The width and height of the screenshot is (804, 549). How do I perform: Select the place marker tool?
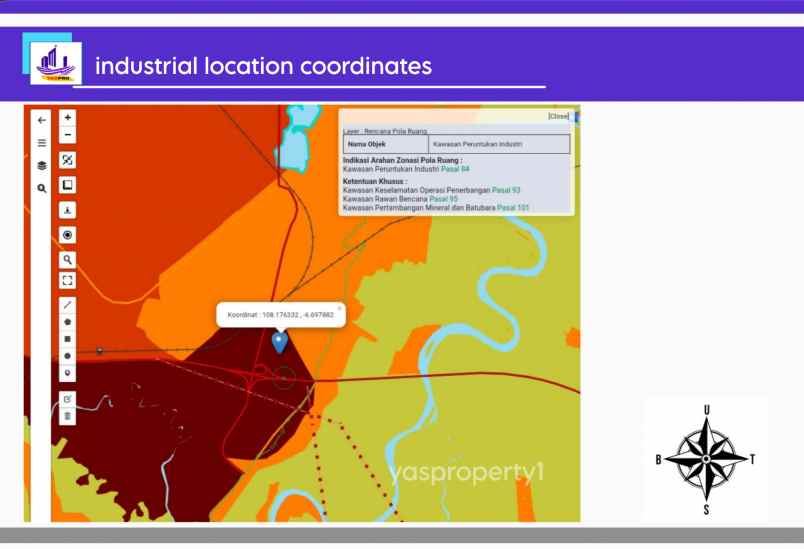click(x=67, y=373)
